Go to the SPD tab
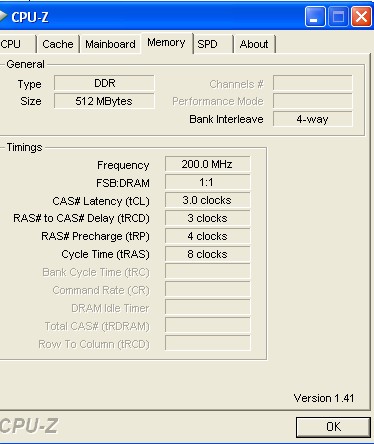The height and width of the screenshot is (444, 374). point(213,44)
